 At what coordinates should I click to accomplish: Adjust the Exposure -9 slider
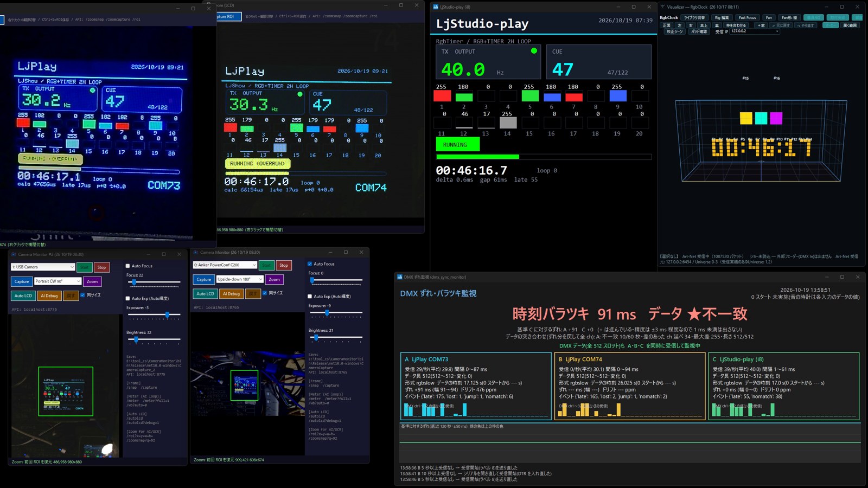pyautogui.click(x=335, y=313)
